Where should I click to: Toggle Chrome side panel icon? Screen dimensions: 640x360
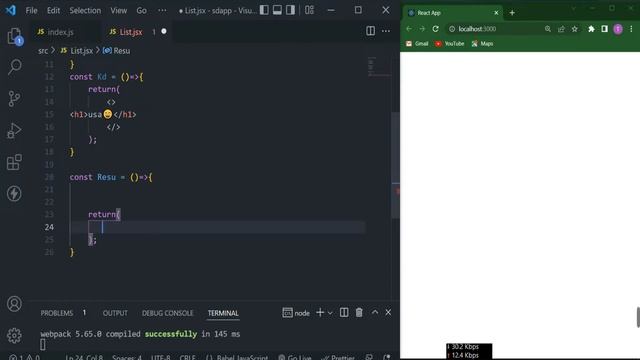(604, 29)
